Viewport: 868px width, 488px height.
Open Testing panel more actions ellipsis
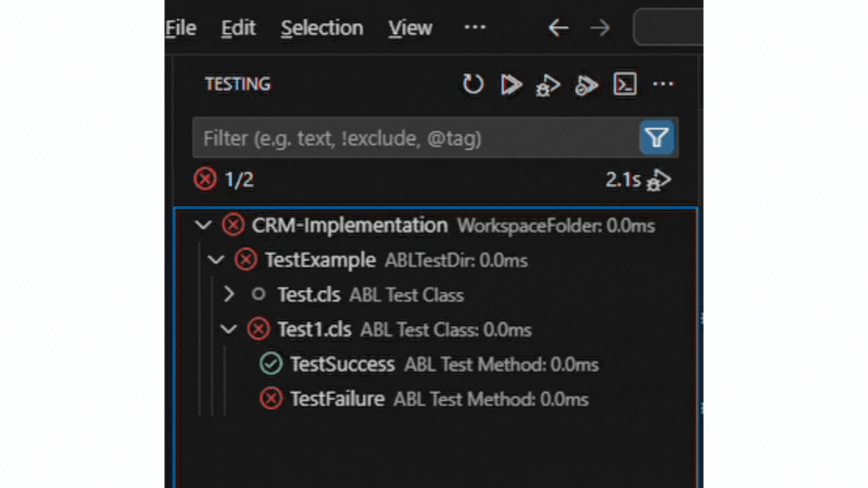[x=663, y=84]
